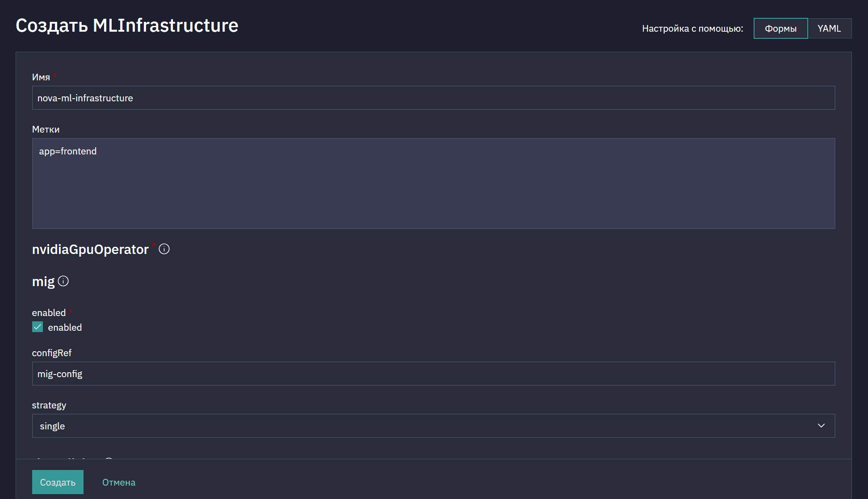
Task: Open the nvidiaGpuOperator info tooltip icon
Action: pos(164,249)
